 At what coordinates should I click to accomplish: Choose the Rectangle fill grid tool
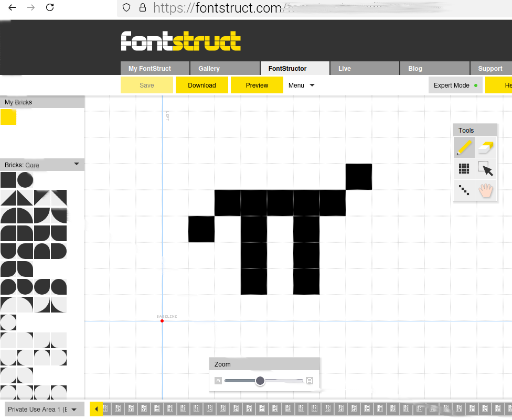464,169
